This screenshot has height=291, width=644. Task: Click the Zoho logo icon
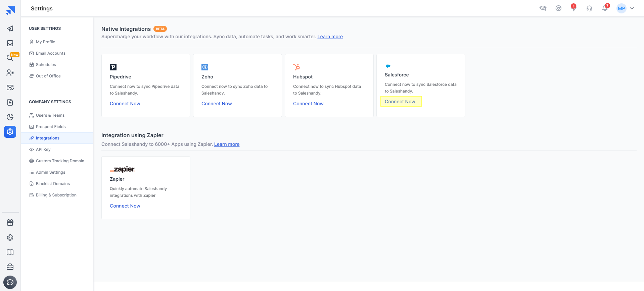click(x=205, y=67)
